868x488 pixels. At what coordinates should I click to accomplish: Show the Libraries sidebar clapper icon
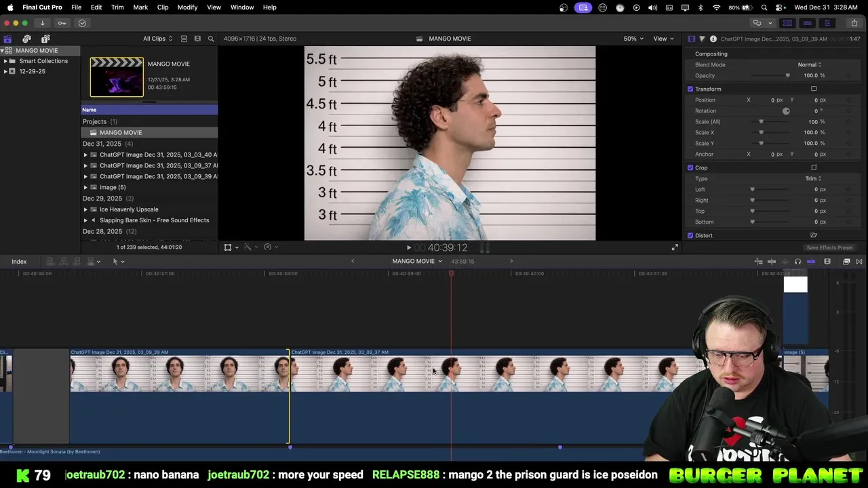click(7, 39)
